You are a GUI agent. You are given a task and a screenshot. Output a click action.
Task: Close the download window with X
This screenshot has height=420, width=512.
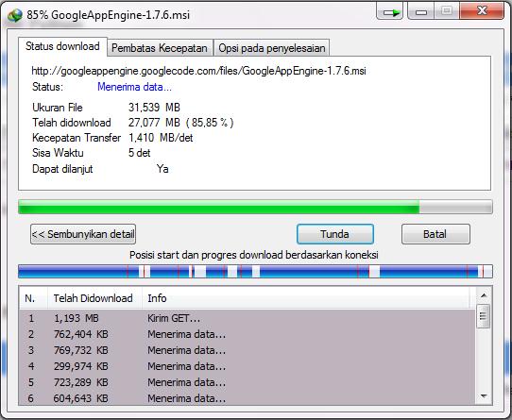(482, 11)
